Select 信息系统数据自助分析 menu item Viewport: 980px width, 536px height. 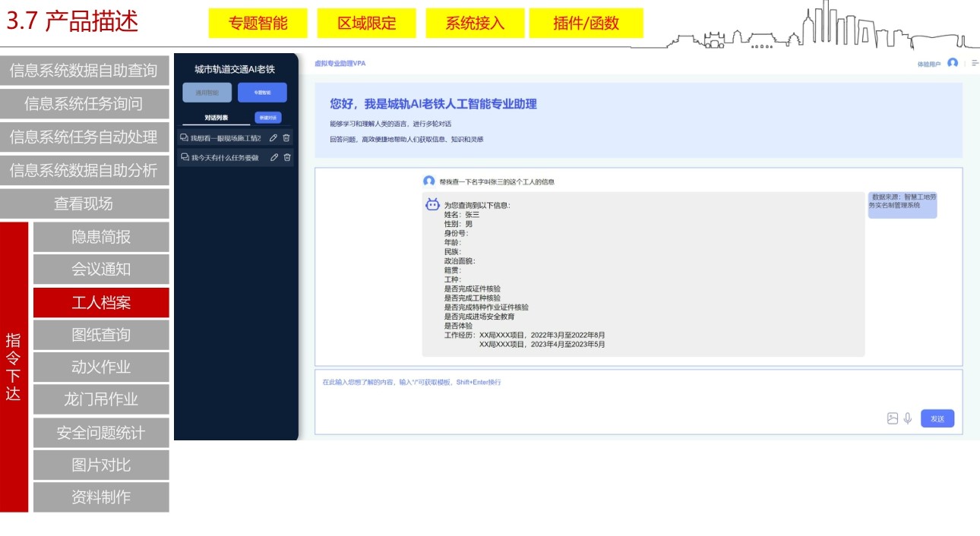point(84,171)
